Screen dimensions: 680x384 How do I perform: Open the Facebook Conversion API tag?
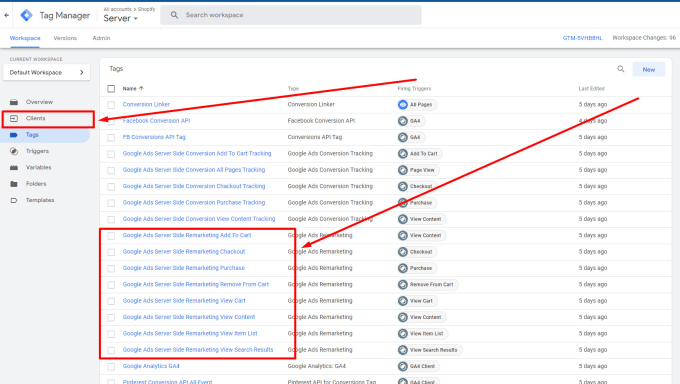tap(156, 121)
